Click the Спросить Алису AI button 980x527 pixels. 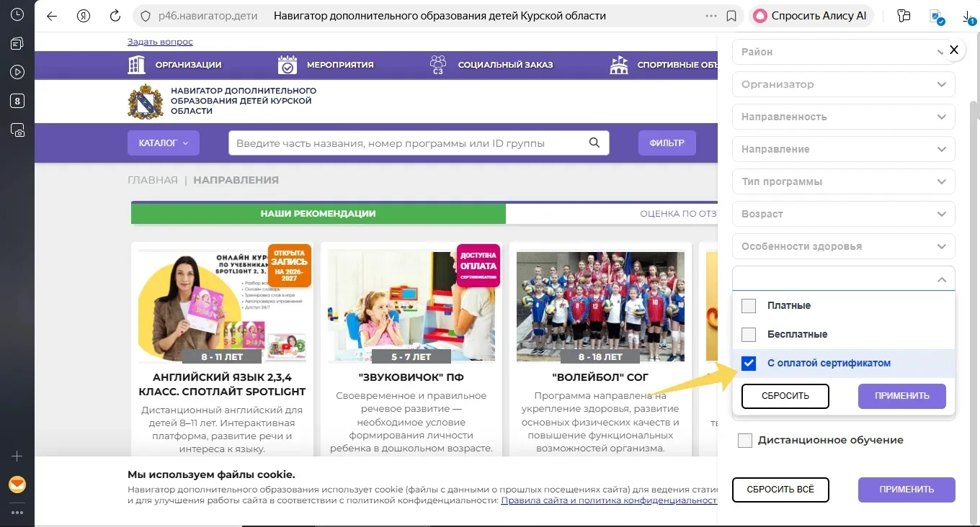812,16
